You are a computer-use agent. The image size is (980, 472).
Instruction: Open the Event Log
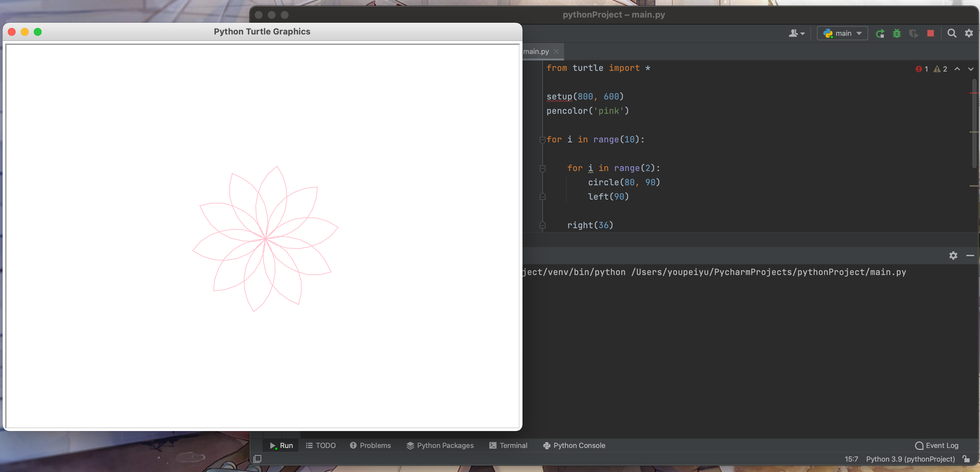pyautogui.click(x=937, y=445)
